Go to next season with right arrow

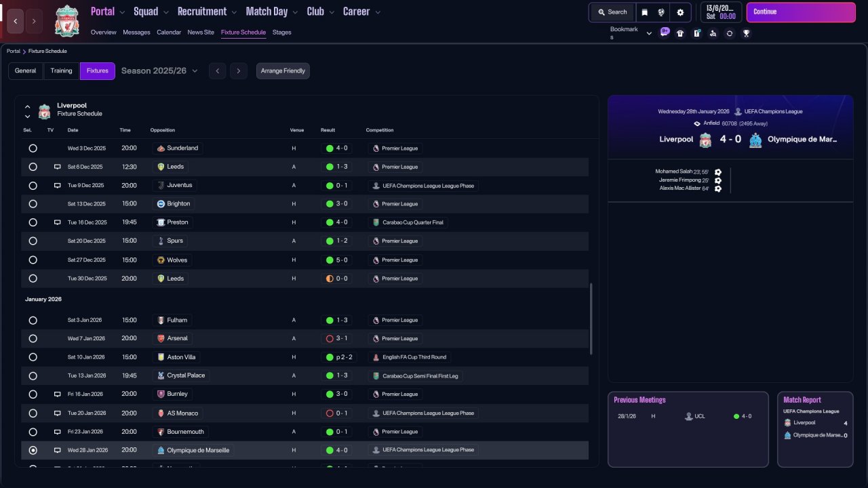click(238, 70)
